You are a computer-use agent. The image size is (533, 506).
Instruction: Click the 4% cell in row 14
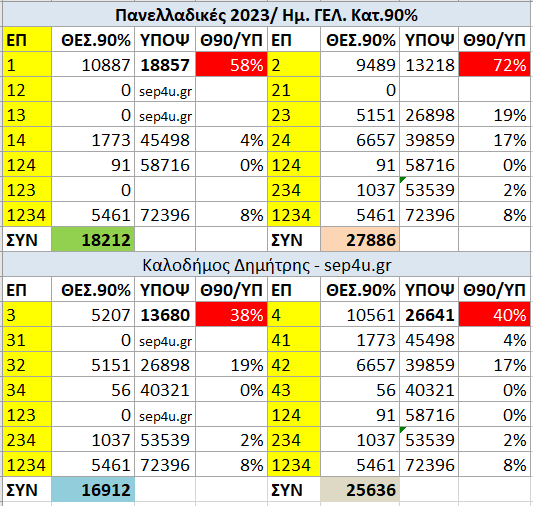click(231, 140)
